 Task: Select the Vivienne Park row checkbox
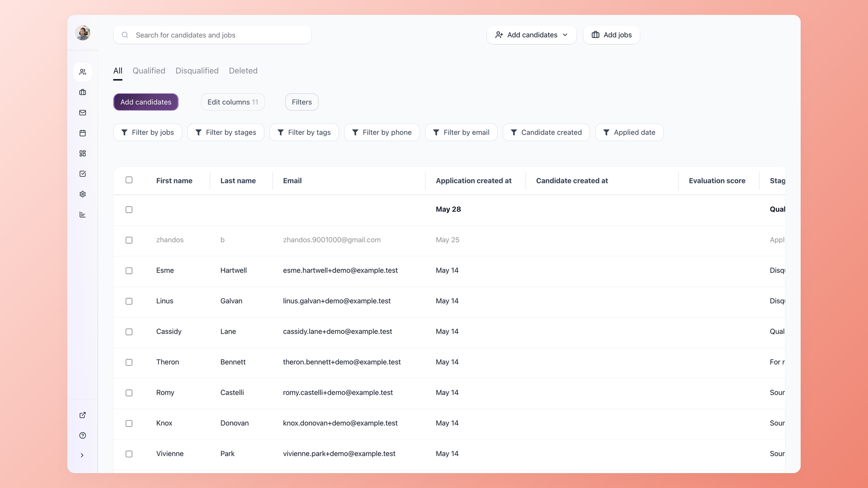click(129, 454)
